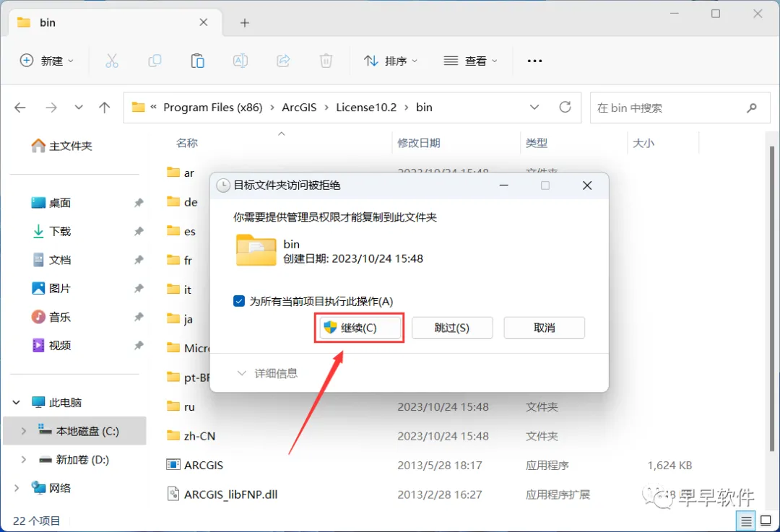Viewport: 780px width, 532px height.
Task: Expand the address bar history dropdown
Action: coord(534,107)
